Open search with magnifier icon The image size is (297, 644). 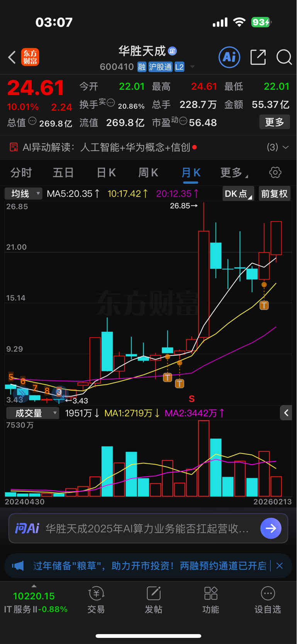coord(284,57)
